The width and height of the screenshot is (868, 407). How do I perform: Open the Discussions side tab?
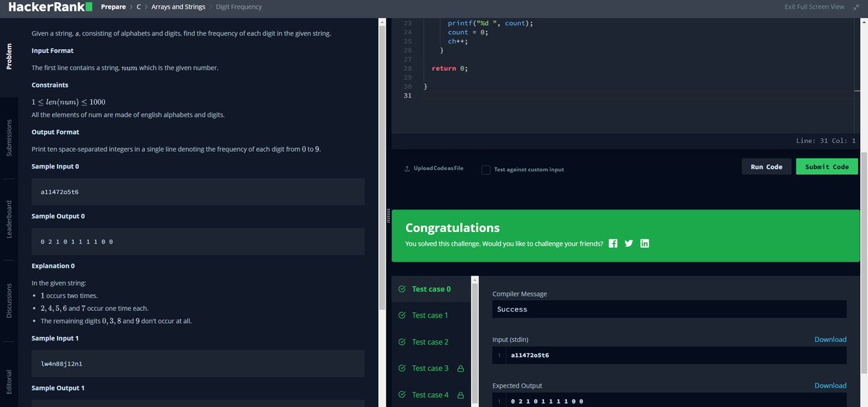[9, 301]
